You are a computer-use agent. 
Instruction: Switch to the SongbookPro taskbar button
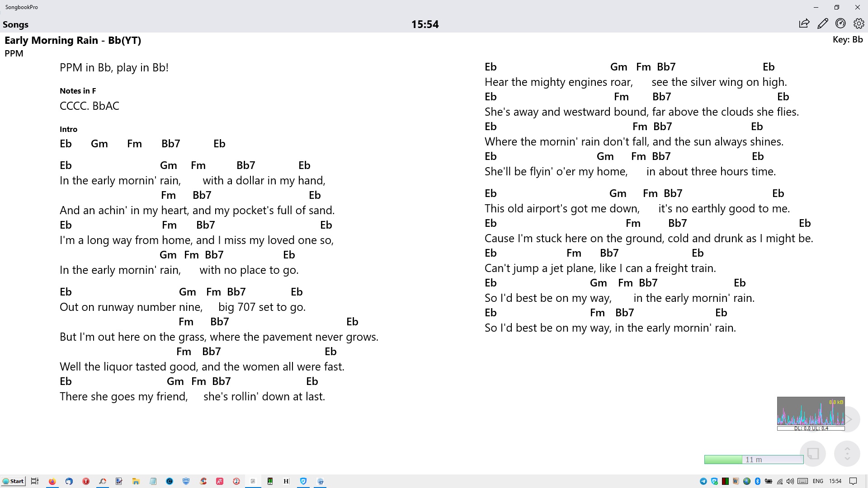coord(253,481)
